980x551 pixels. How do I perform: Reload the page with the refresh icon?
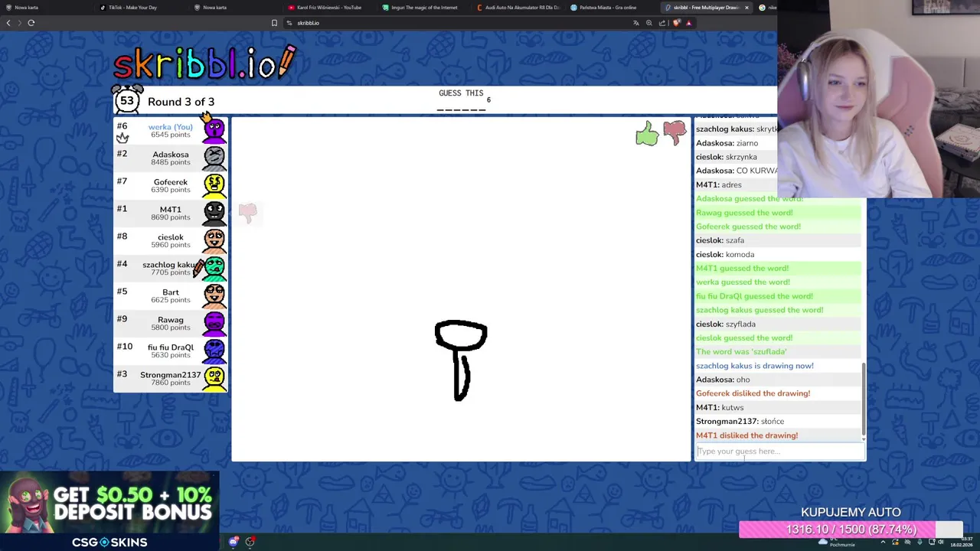31,22
